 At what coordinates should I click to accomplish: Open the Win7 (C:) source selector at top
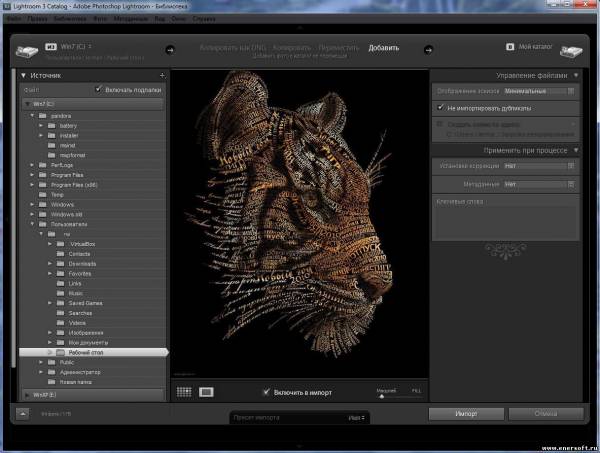point(76,47)
